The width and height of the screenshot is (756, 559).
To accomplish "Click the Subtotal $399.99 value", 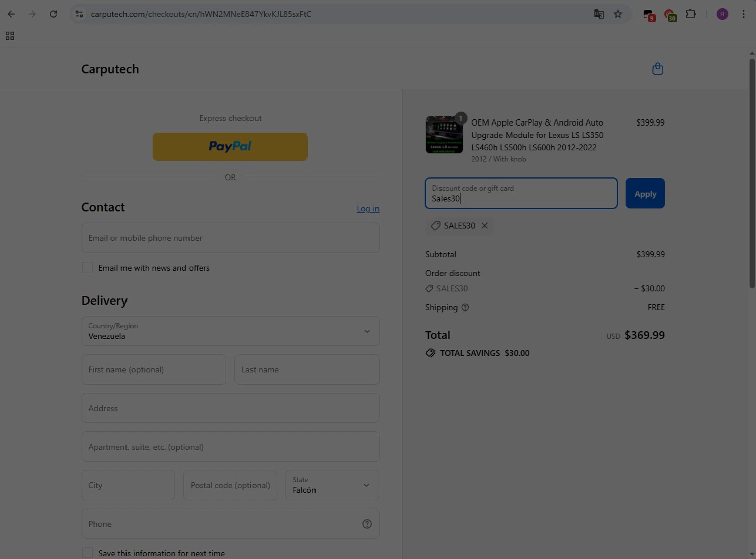I will click(x=651, y=255).
